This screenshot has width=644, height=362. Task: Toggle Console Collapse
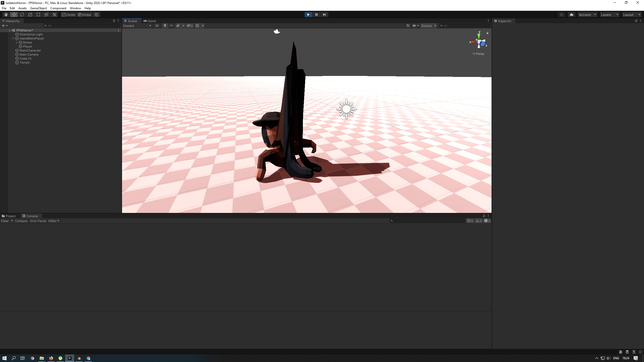[21, 221]
